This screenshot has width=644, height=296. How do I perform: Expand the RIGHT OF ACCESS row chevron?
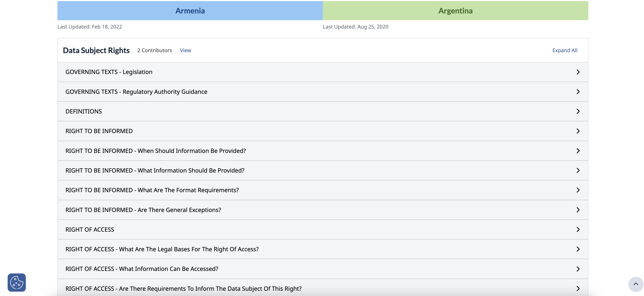[x=578, y=229]
